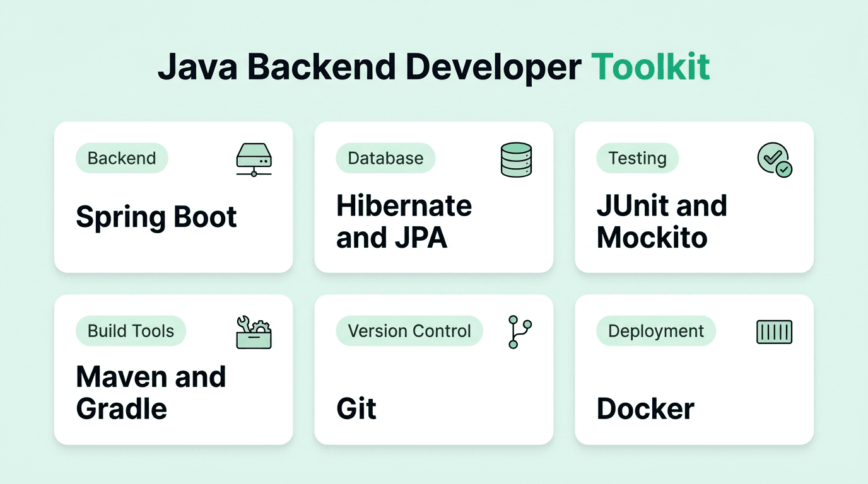The height and width of the screenshot is (484, 868).
Task: Click the toolbox wrench icon on Build Tools card
Action: [x=254, y=332]
